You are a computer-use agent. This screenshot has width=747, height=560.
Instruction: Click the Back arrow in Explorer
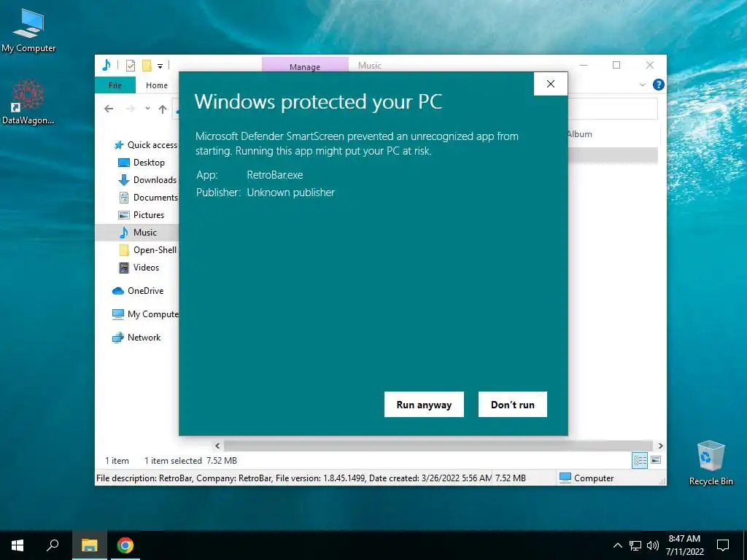point(109,109)
